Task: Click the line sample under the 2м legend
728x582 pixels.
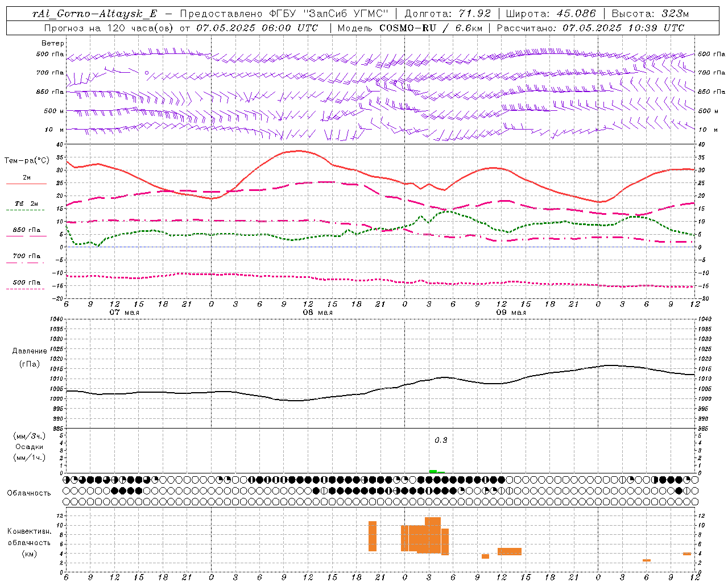Action: click(x=26, y=184)
